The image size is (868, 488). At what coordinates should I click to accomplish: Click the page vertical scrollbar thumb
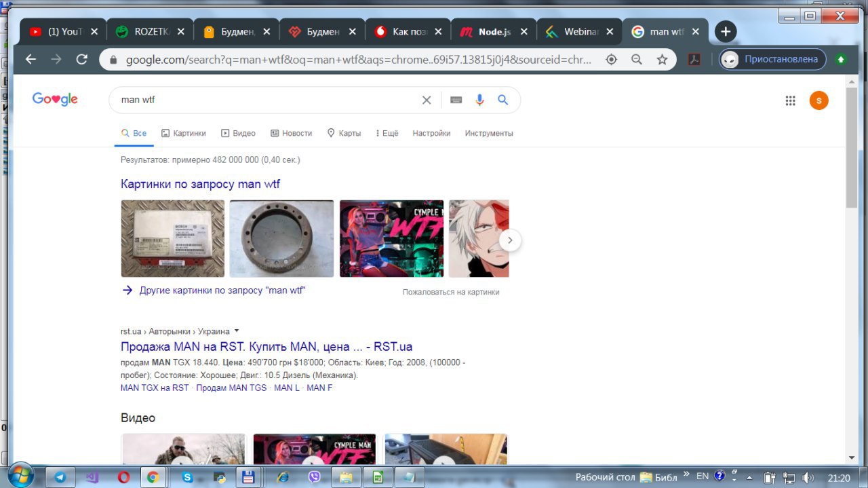pos(852,147)
